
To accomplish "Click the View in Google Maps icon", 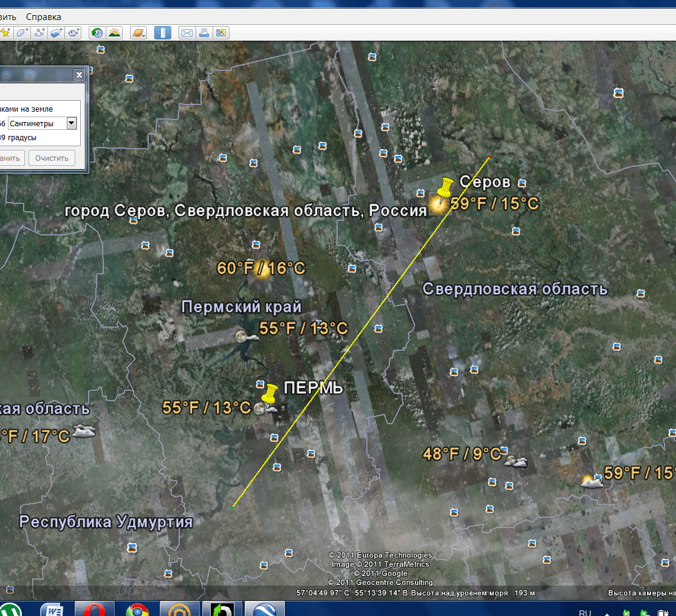I will tap(221, 33).
